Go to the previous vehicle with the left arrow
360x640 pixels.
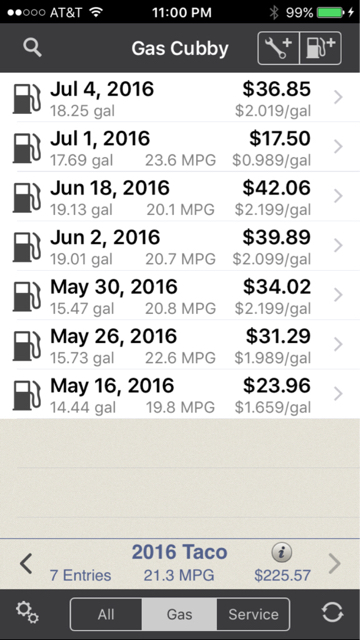click(26, 563)
